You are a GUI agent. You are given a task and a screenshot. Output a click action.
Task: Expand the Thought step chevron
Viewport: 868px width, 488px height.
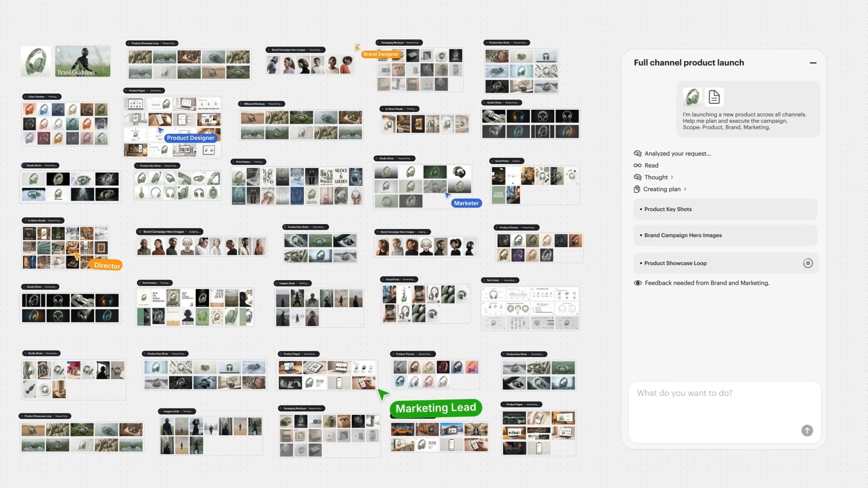tap(672, 178)
